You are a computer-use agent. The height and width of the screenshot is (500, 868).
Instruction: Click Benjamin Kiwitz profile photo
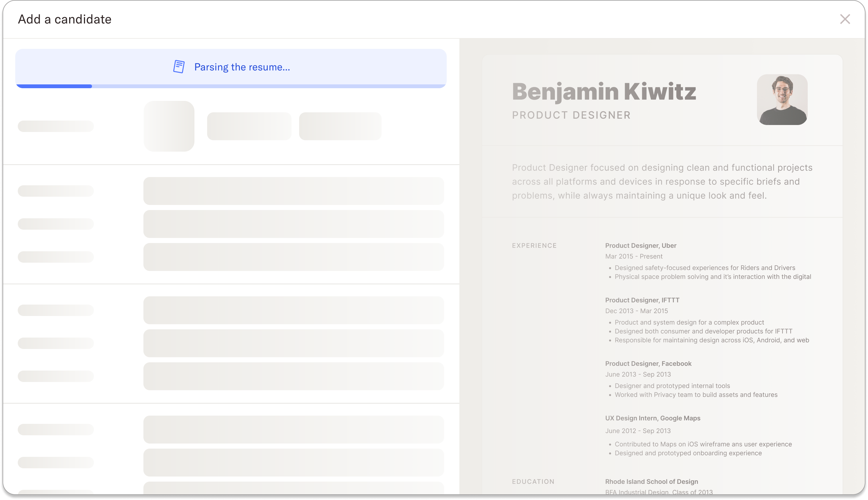tap(782, 100)
